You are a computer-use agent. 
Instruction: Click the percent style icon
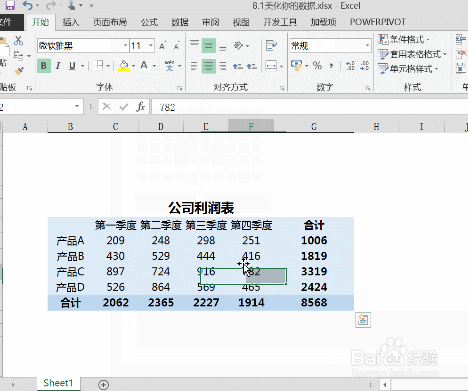click(317, 65)
